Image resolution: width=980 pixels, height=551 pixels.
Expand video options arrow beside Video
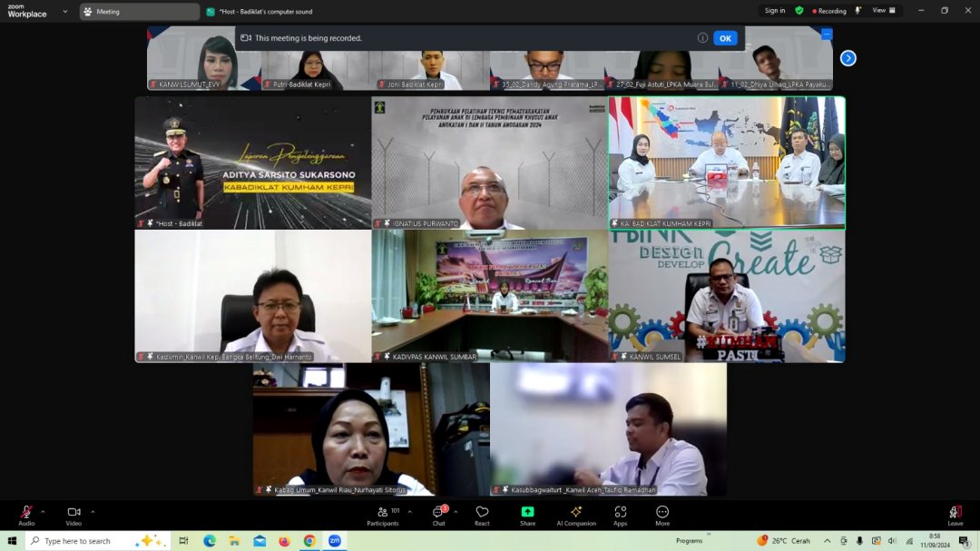[x=93, y=511]
